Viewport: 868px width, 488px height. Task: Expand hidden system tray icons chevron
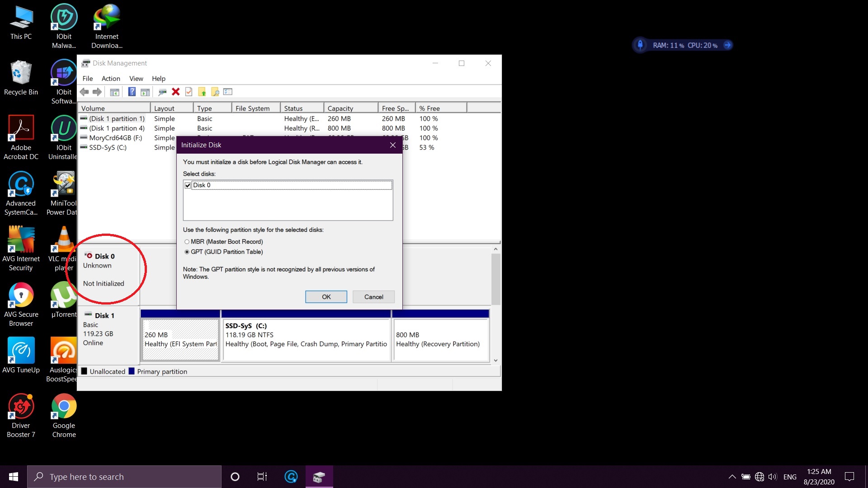click(732, 477)
